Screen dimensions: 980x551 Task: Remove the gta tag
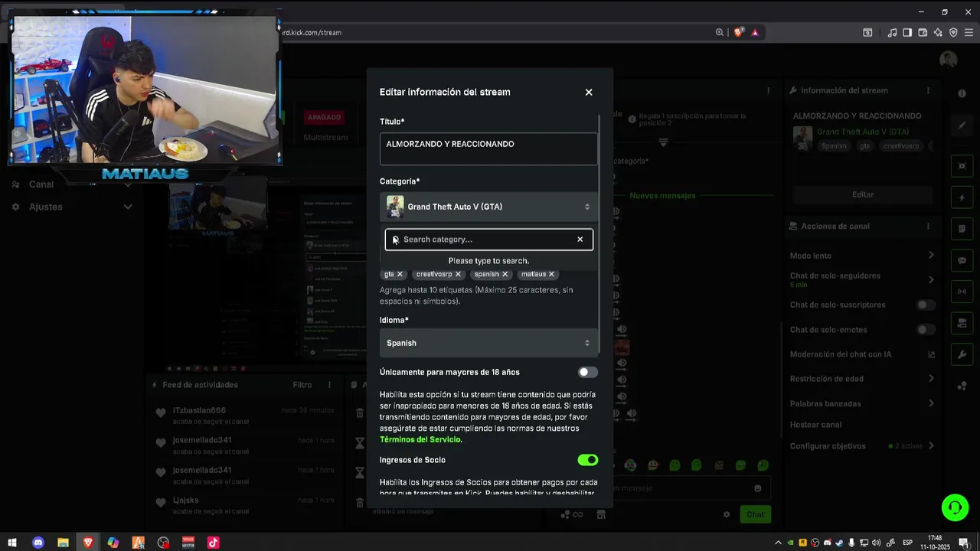[400, 274]
